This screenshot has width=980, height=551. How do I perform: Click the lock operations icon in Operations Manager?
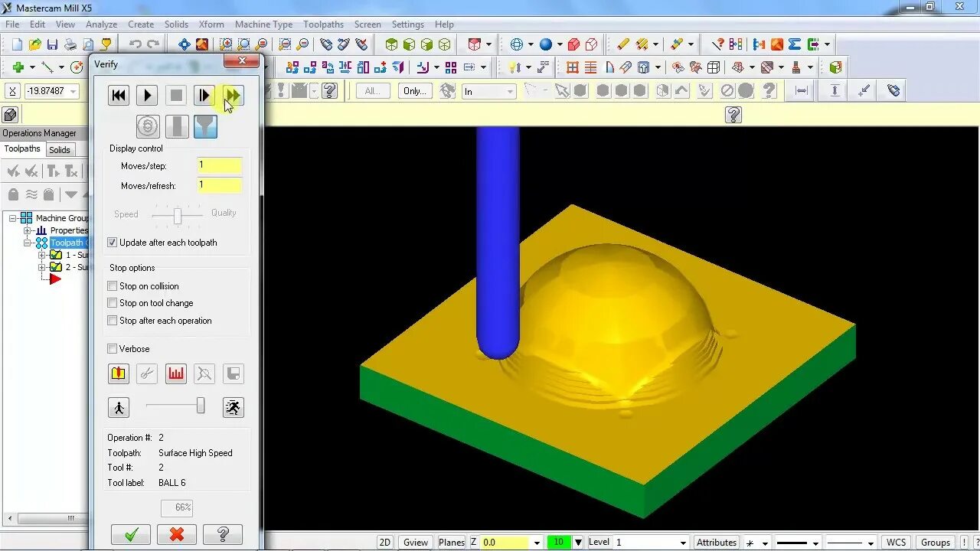tap(13, 194)
